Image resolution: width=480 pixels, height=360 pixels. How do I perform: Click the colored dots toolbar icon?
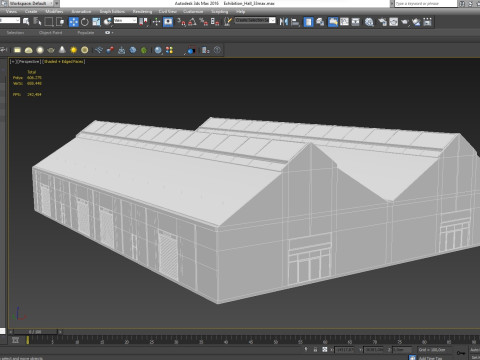pyautogui.click(x=169, y=50)
